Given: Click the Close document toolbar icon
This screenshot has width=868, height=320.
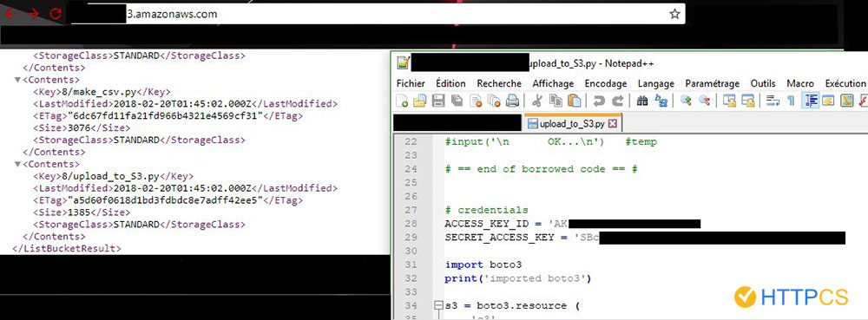Looking at the screenshot, I should [476, 101].
